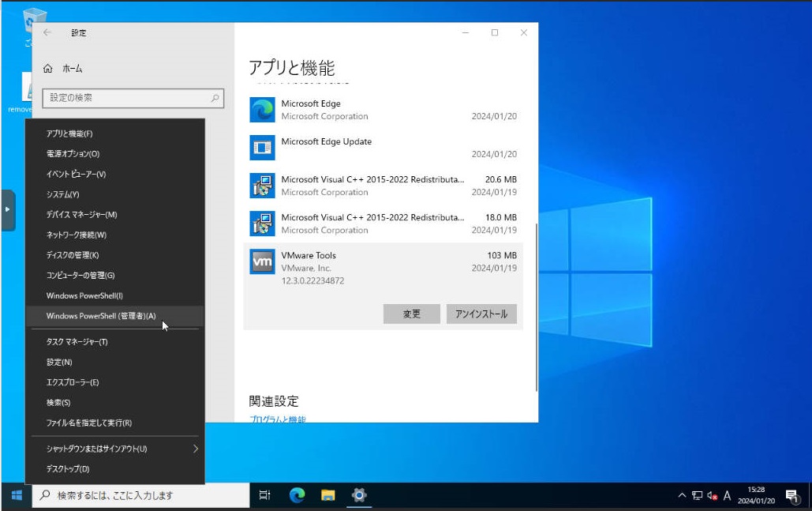Click the アンインストール button for VMware Tools
Viewport: 812px width, 511px height.
(481, 314)
